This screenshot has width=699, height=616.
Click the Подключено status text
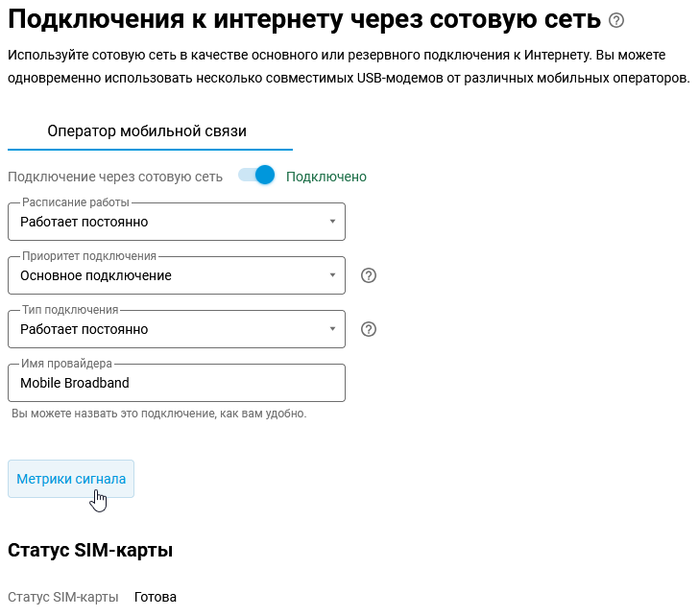pyautogui.click(x=326, y=177)
